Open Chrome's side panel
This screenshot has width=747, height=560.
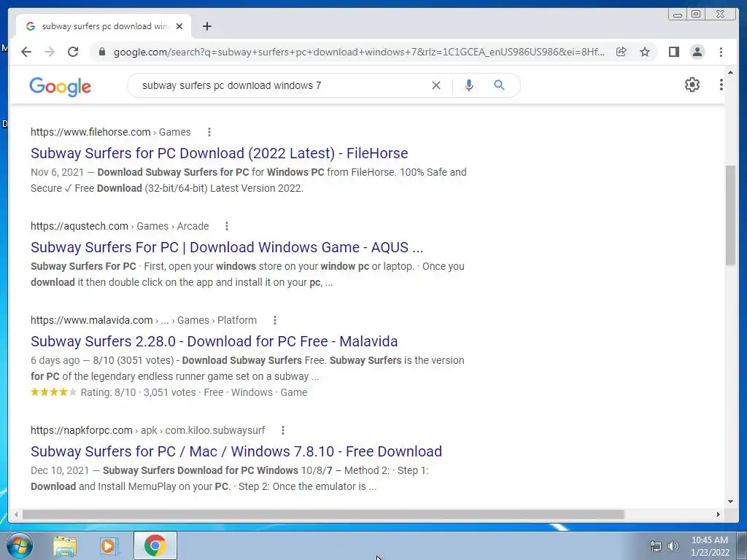673,52
